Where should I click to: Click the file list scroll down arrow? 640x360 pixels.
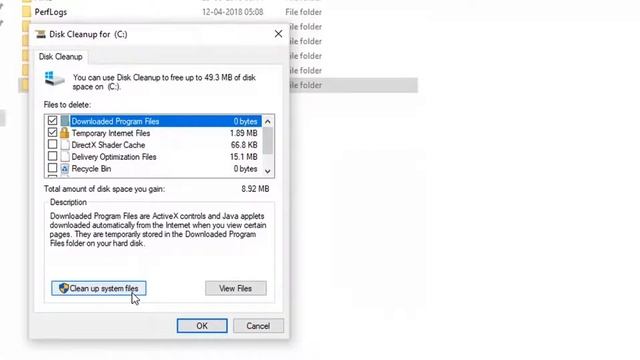268,171
